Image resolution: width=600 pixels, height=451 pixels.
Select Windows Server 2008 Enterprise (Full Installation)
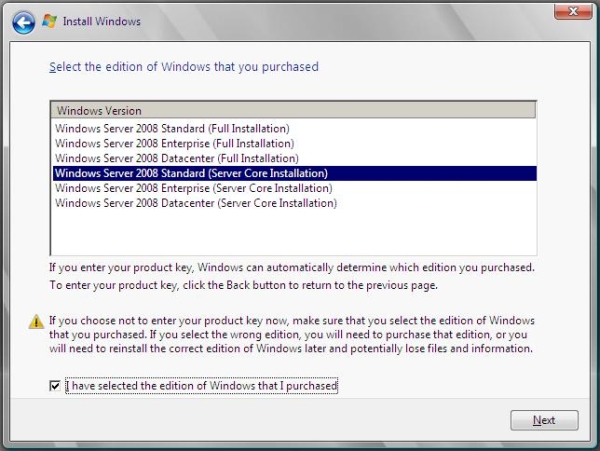(294, 143)
